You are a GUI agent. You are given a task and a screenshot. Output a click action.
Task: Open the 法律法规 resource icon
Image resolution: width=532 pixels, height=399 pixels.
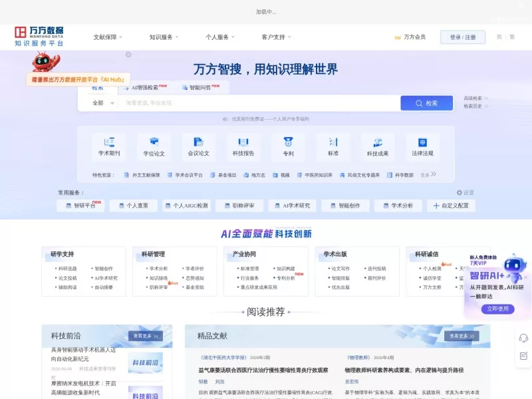pyautogui.click(x=422, y=146)
